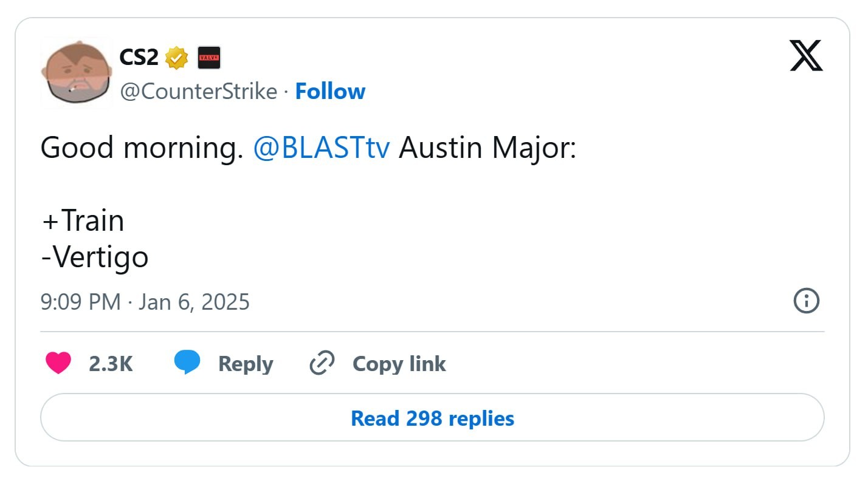This screenshot has width=868, height=481.
Task: Click the +Train line in the tweet
Action: point(83,221)
